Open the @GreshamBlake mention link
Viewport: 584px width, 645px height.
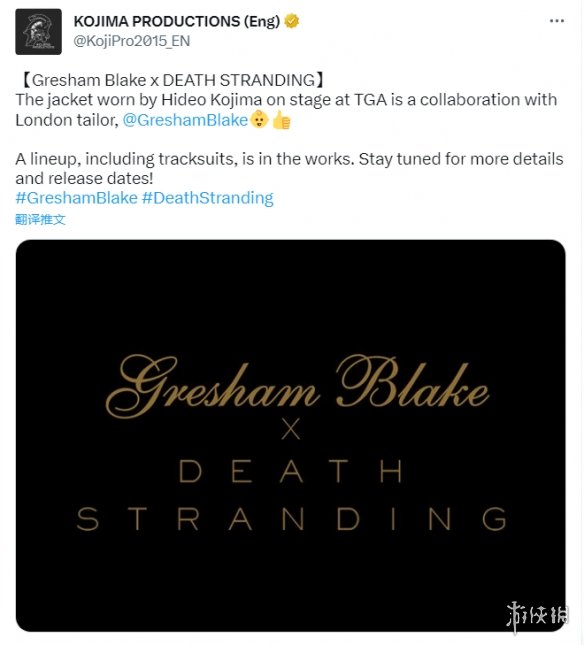point(185,120)
